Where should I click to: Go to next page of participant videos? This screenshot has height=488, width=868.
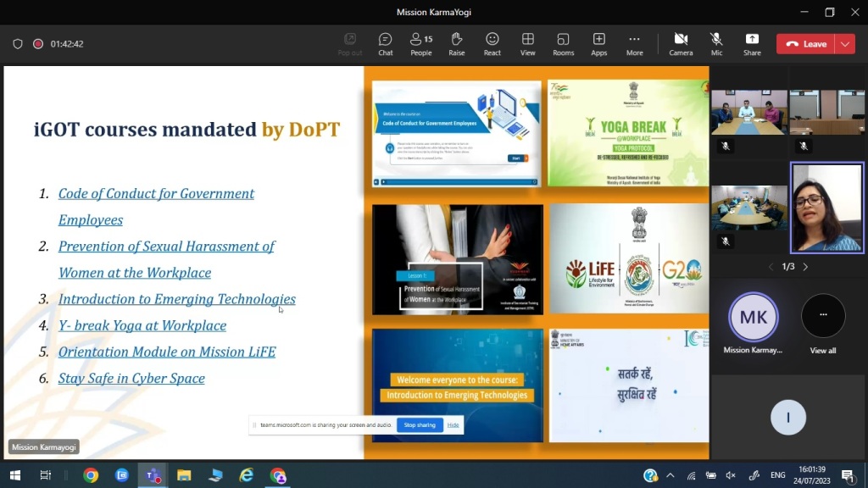click(x=805, y=267)
